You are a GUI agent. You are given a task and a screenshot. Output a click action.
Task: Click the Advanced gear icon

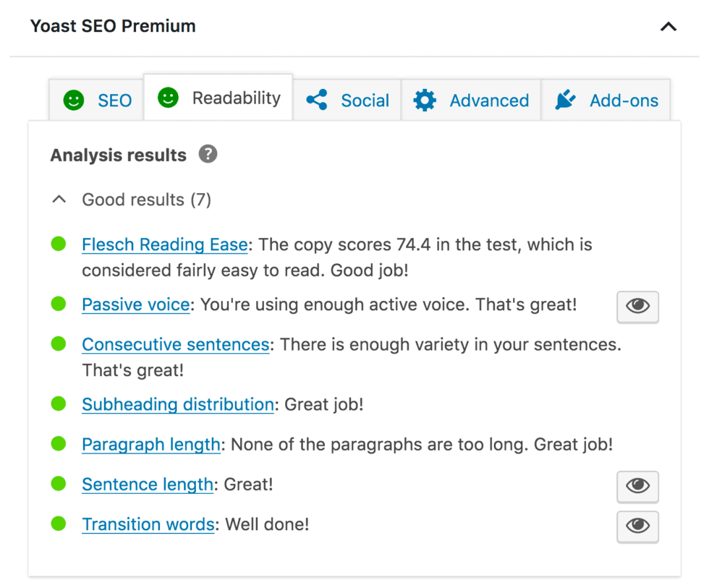425,101
